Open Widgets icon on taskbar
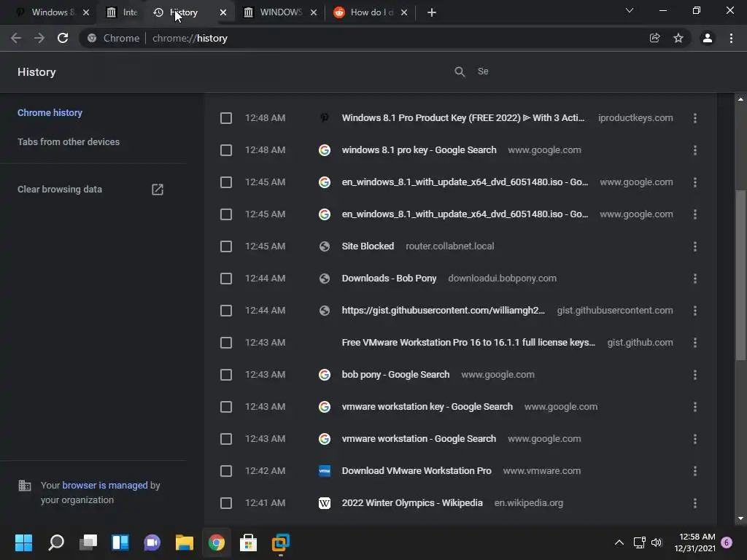Screen dimensions: 747x560 coord(120,542)
